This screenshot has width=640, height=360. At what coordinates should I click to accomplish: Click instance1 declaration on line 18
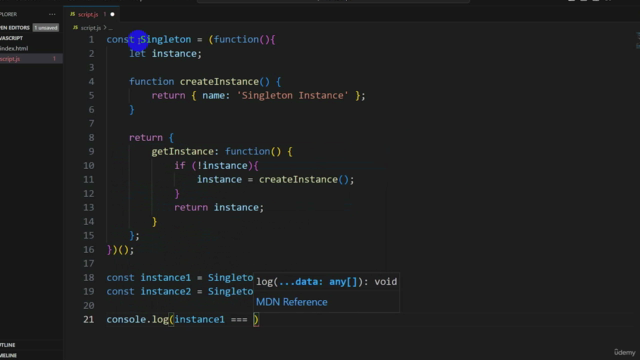point(166,278)
